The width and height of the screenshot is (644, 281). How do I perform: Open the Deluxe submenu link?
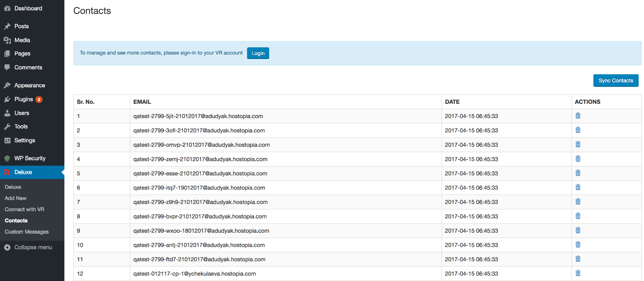pos(13,187)
